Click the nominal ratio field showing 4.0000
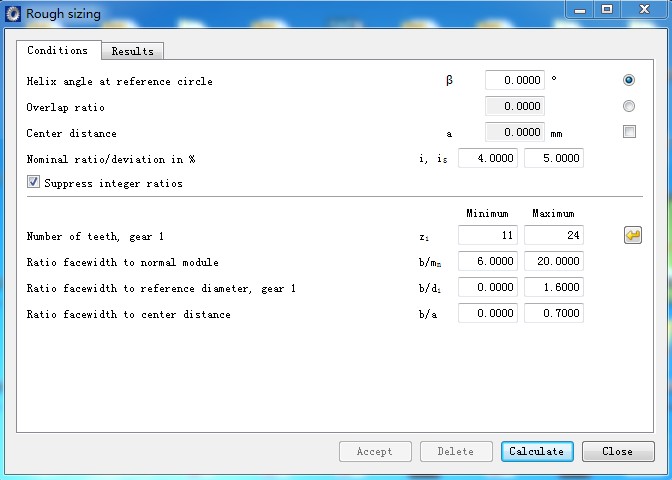The image size is (672, 480). (x=487, y=158)
